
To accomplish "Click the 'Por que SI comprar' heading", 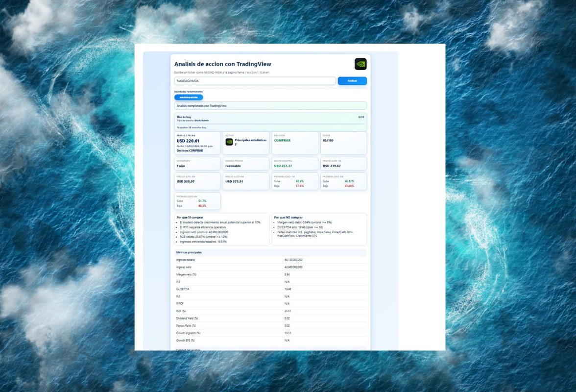I will pyautogui.click(x=190, y=218).
